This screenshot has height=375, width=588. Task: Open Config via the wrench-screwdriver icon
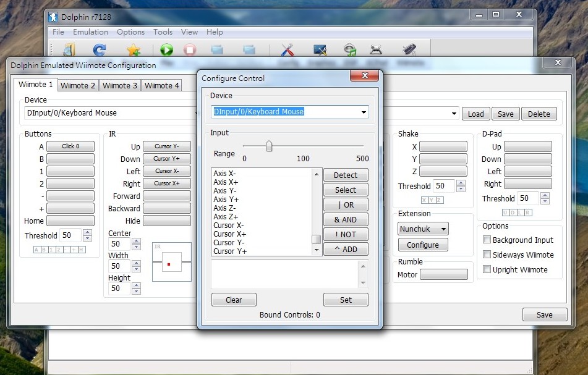point(288,49)
